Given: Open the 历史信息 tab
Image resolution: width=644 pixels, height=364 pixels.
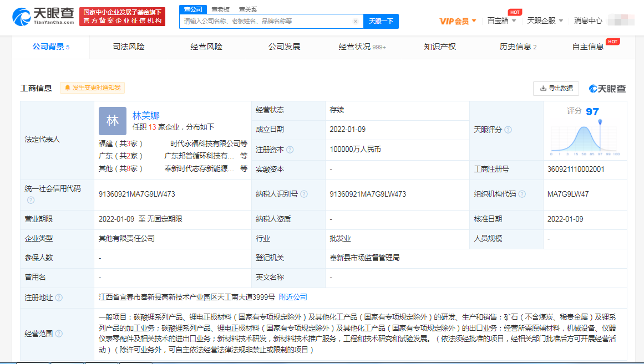Looking at the screenshot, I should [513, 47].
